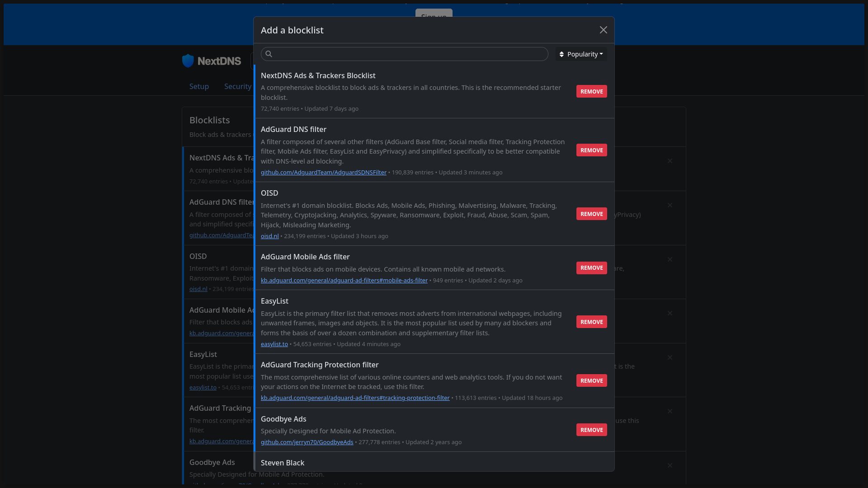Click the NextDNS wordmark text

pos(219,61)
